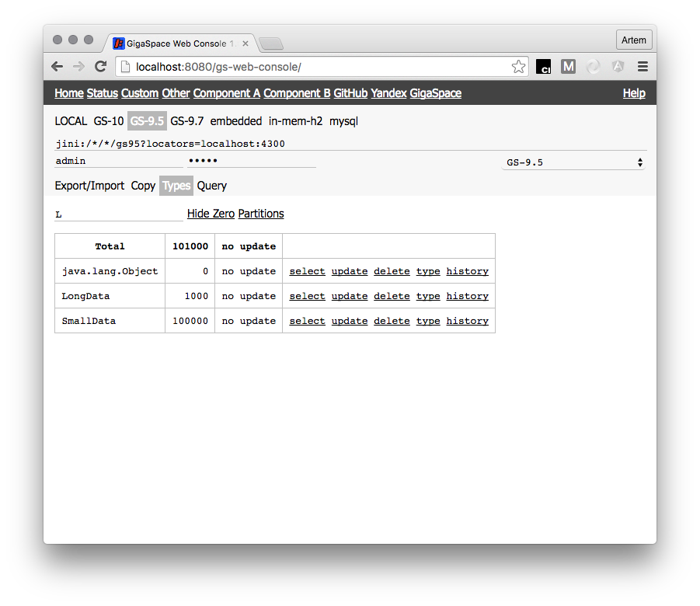Click type link for java.lang.Object
700x606 pixels.
(428, 271)
